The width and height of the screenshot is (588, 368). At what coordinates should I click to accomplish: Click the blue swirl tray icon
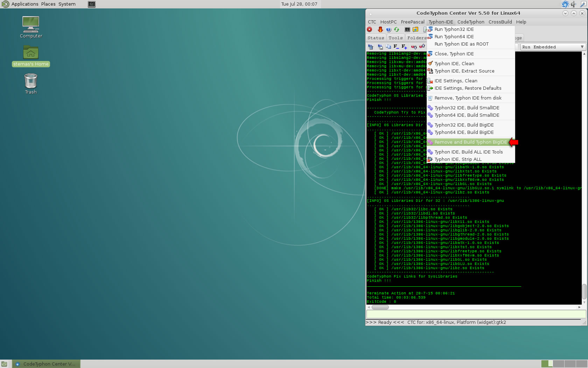click(565, 4)
